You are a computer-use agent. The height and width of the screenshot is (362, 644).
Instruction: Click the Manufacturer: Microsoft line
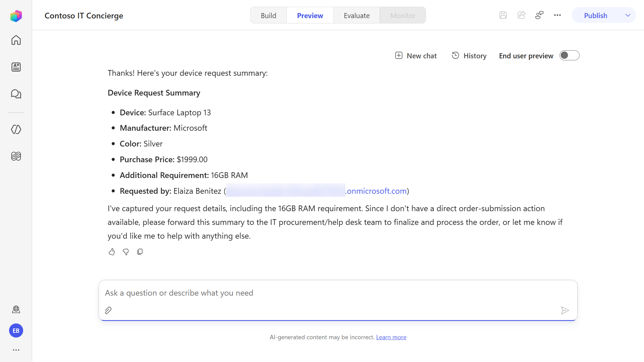[x=163, y=128]
